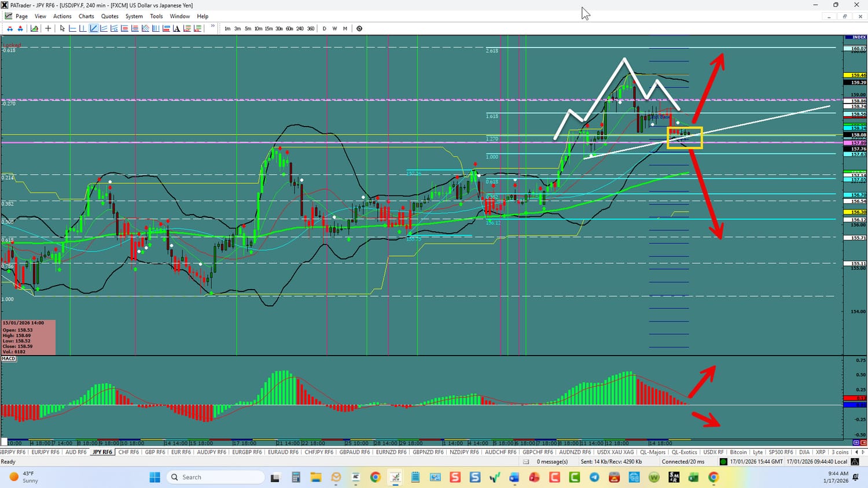The image size is (868, 488).
Task: Open the Charts menu
Action: coord(86,16)
